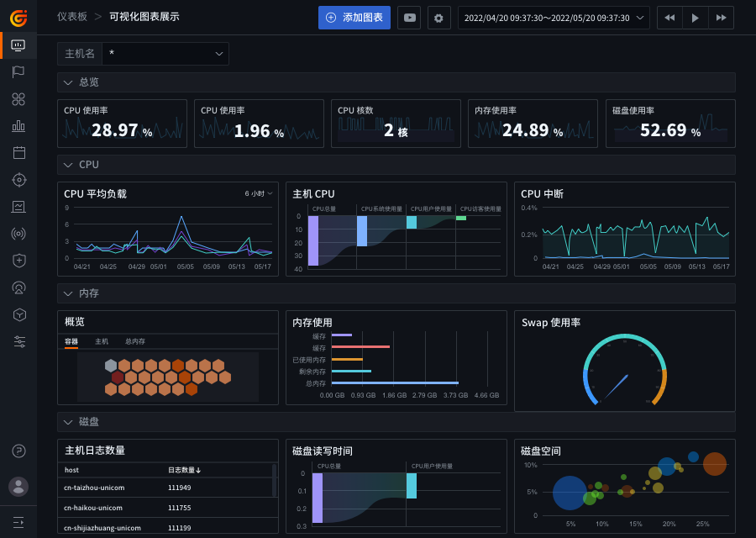This screenshot has height=538, width=756.
Task: Open the date time range dropdown
Action: click(x=554, y=18)
